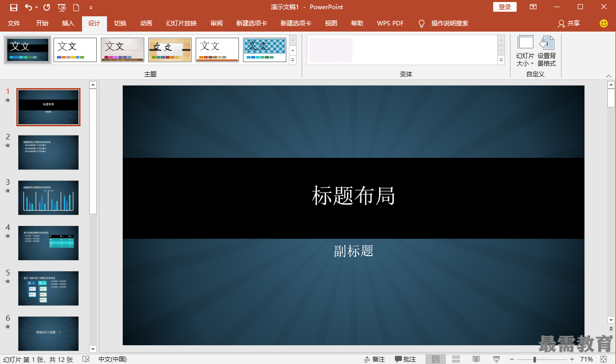The height and width of the screenshot is (364, 616).
Task: Click the slide panel scroll-down arrow
Action: pyautogui.click(x=93, y=349)
